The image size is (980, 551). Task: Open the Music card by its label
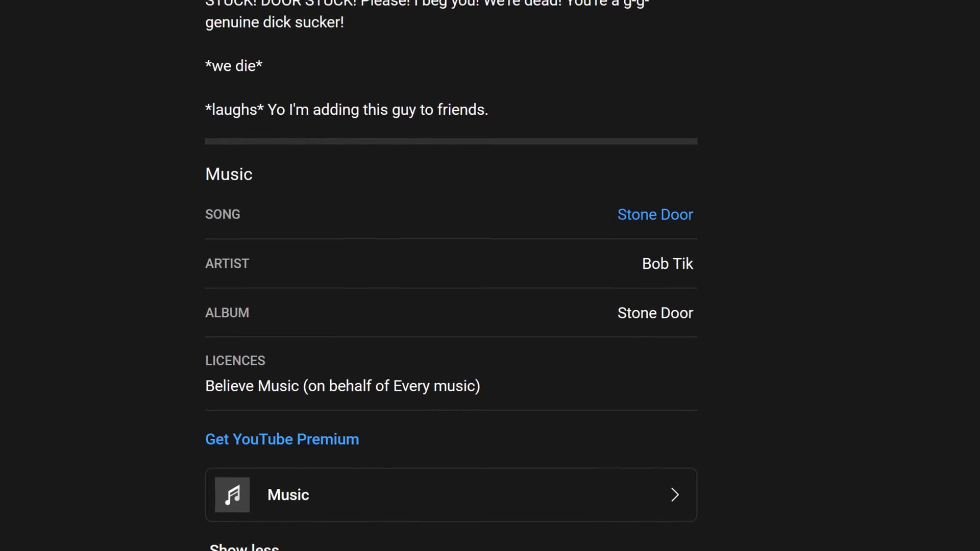tap(288, 495)
